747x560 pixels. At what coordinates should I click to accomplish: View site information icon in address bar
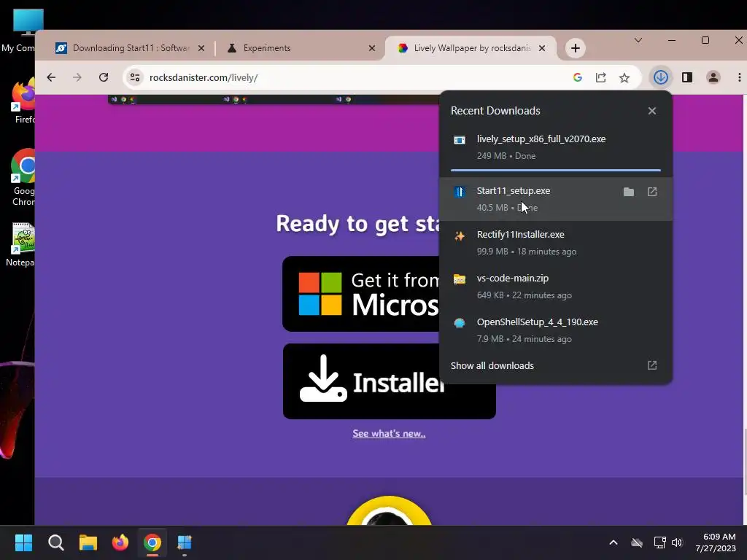pyautogui.click(x=135, y=77)
